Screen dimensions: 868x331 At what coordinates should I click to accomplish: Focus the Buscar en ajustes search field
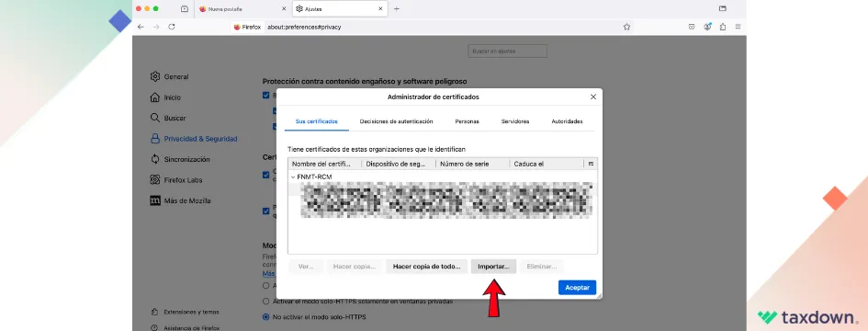point(508,51)
